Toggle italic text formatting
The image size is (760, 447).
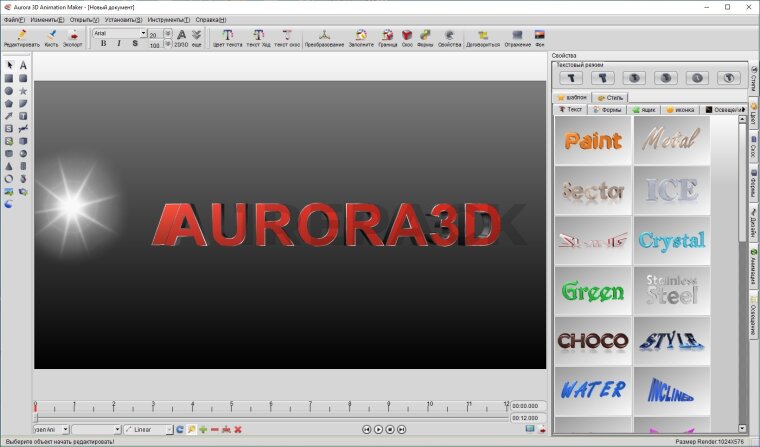click(118, 44)
